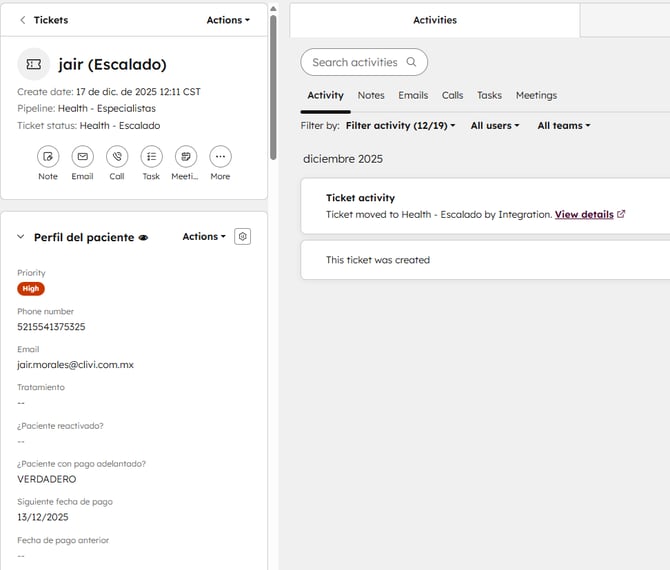The height and width of the screenshot is (570, 670).
Task: Switch to the Notes tab
Action: (x=371, y=96)
